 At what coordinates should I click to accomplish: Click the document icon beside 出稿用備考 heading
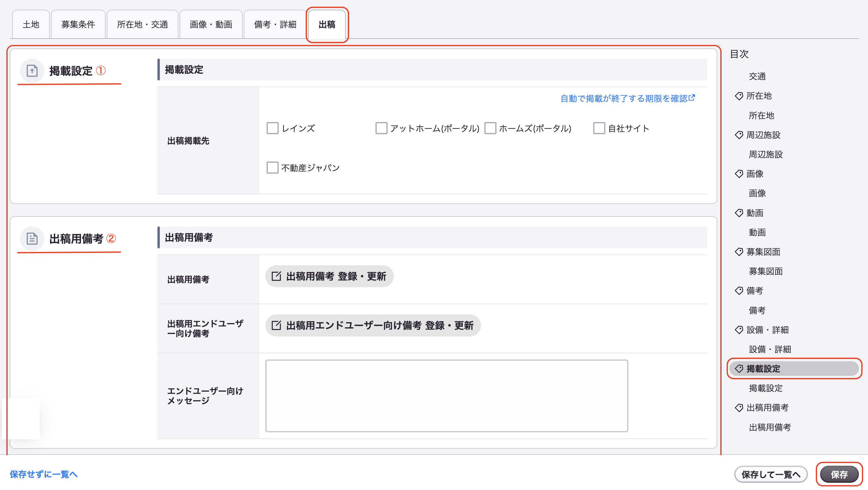pos(32,238)
